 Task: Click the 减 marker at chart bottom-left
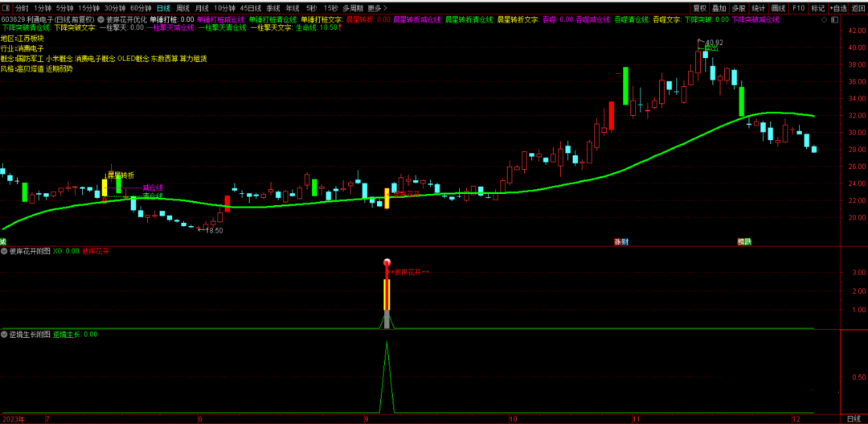3,241
